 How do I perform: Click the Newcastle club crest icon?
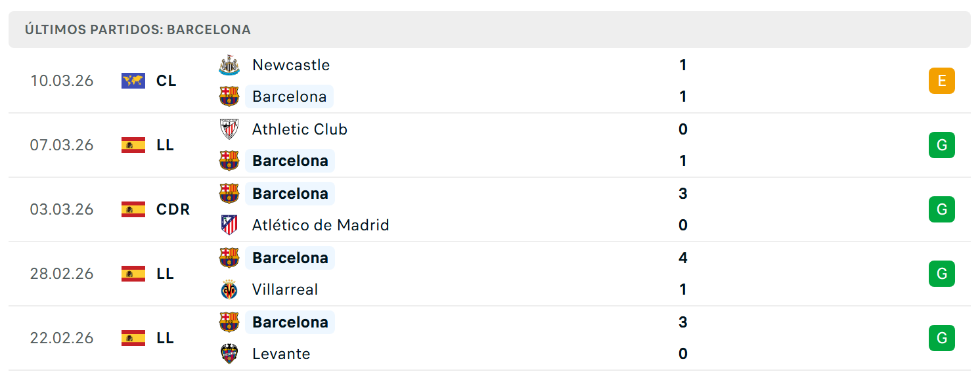click(x=229, y=65)
